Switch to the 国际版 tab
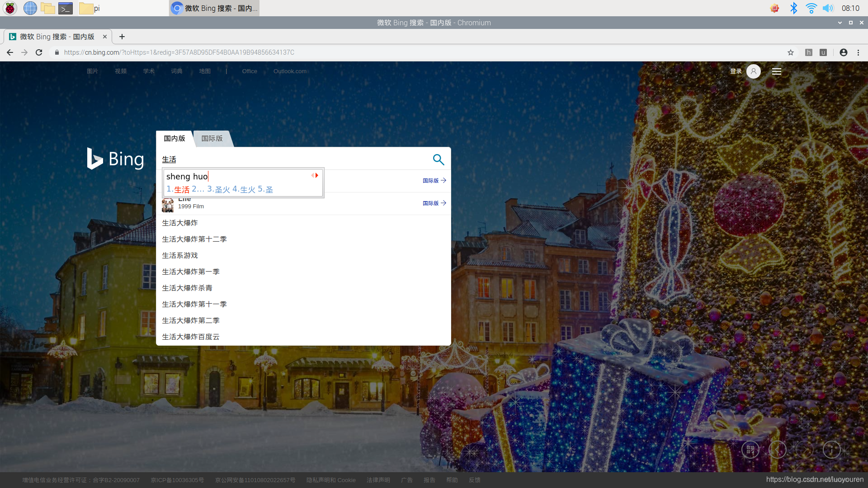Screen dimensions: 868x488 (212, 138)
